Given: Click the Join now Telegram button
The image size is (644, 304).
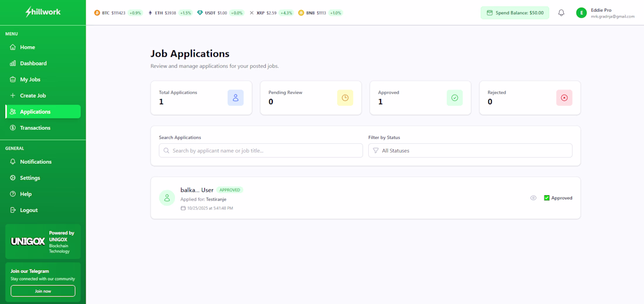Looking at the screenshot, I should 43,291.
